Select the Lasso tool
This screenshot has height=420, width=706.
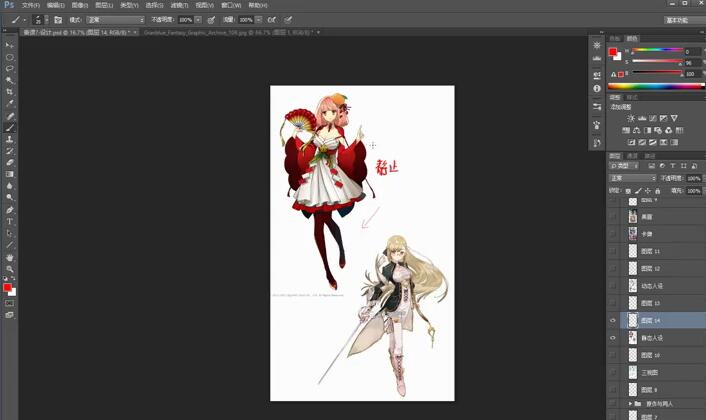pos(9,69)
